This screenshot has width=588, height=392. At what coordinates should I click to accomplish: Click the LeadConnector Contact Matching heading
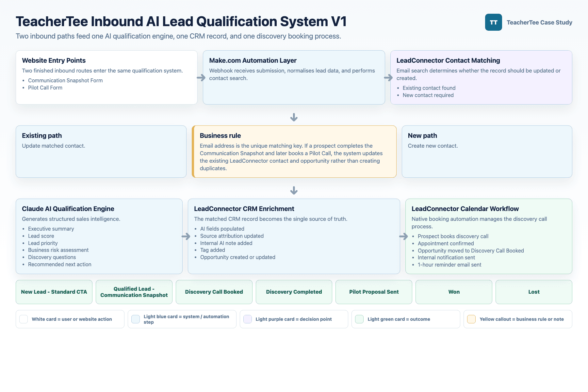pos(448,60)
